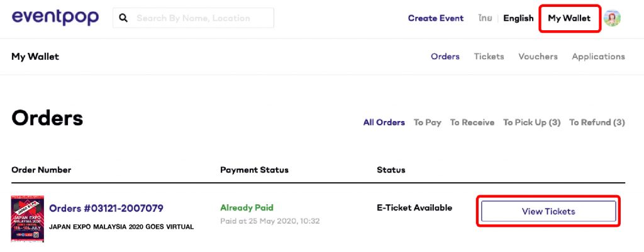Filter orders by To Pay
Image resolution: width=644 pixels, height=252 pixels.
pyautogui.click(x=428, y=122)
